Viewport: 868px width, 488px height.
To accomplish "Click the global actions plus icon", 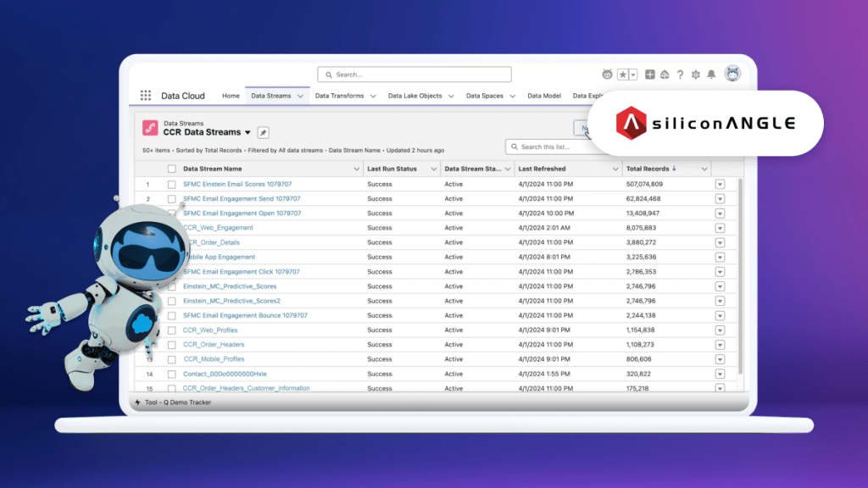I will tap(650, 75).
